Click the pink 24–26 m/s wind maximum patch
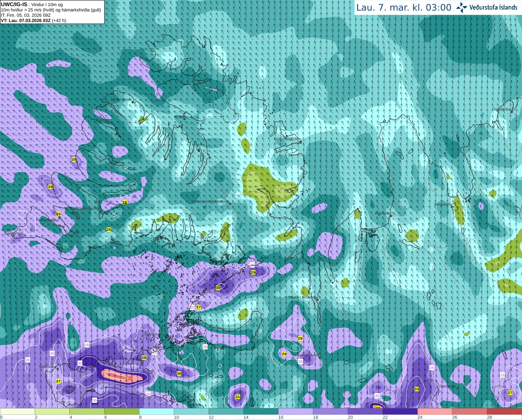 pyautogui.click(x=123, y=376)
